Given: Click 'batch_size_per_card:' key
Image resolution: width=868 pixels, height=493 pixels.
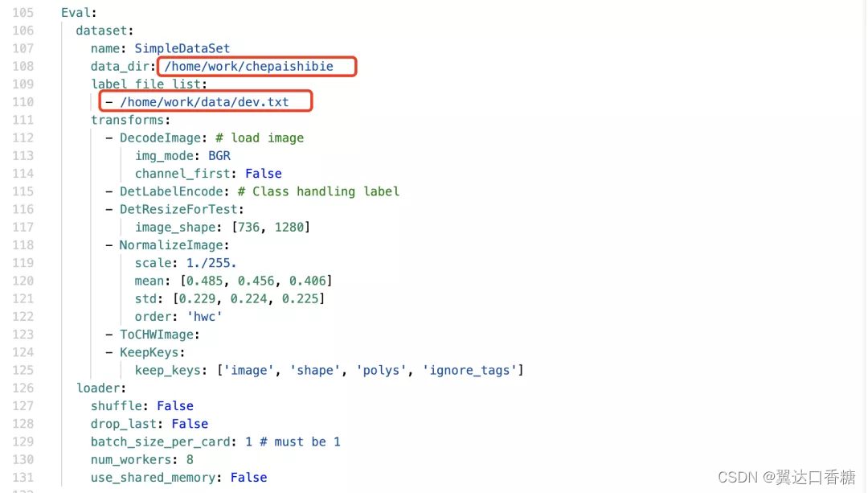Looking at the screenshot, I should click(x=164, y=442).
